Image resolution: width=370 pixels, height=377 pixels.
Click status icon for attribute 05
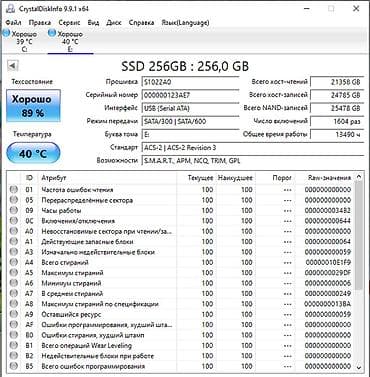point(14,200)
